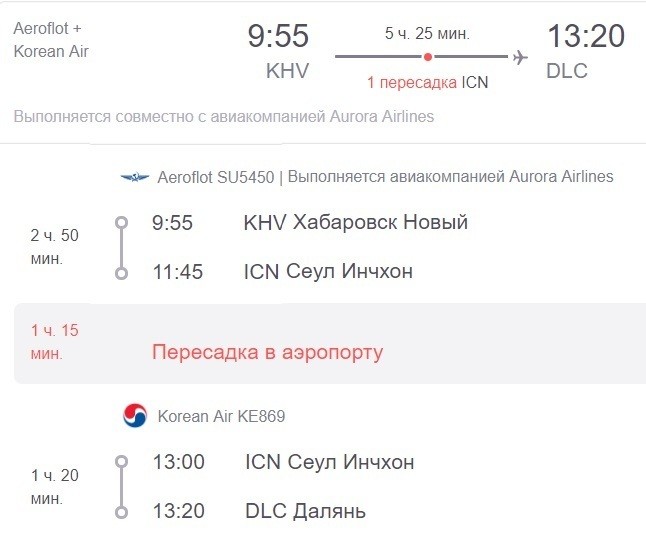Click the 13:20 arrival time in header
Viewport: 646px width, 536px height.
point(585,37)
